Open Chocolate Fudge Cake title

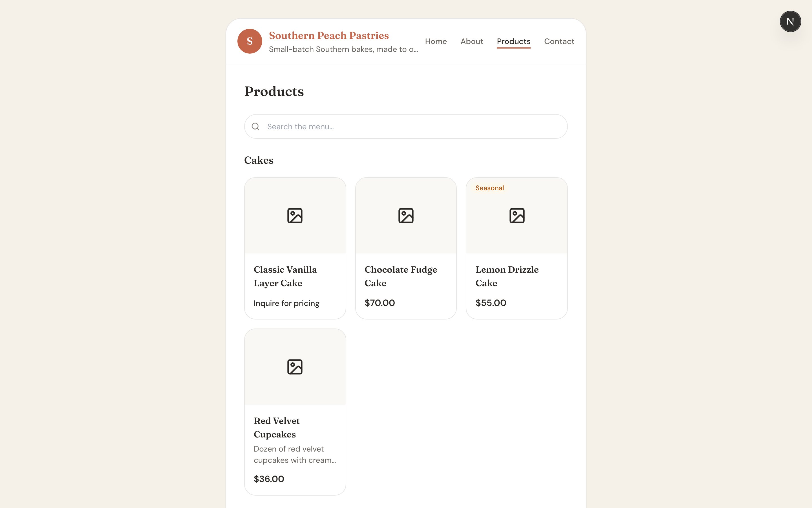pos(401,276)
